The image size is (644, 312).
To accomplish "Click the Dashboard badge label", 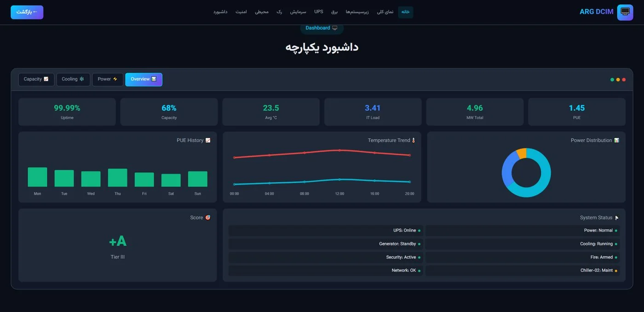I will pyautogui.click(x=318, y=28).
